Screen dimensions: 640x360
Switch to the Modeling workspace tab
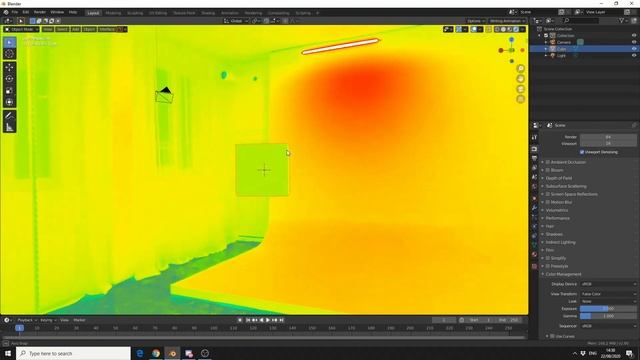click(113, 13)
